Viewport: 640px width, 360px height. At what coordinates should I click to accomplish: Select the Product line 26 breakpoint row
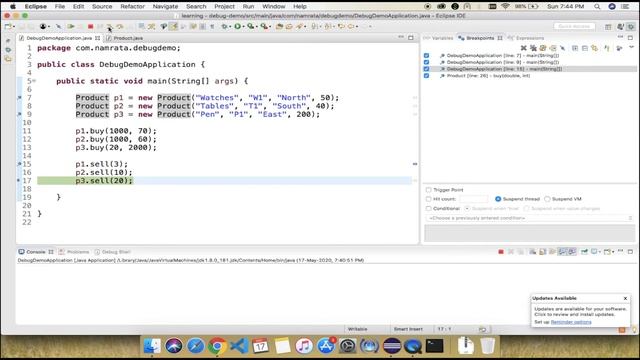pyautogui.click(x=530, y=76)
